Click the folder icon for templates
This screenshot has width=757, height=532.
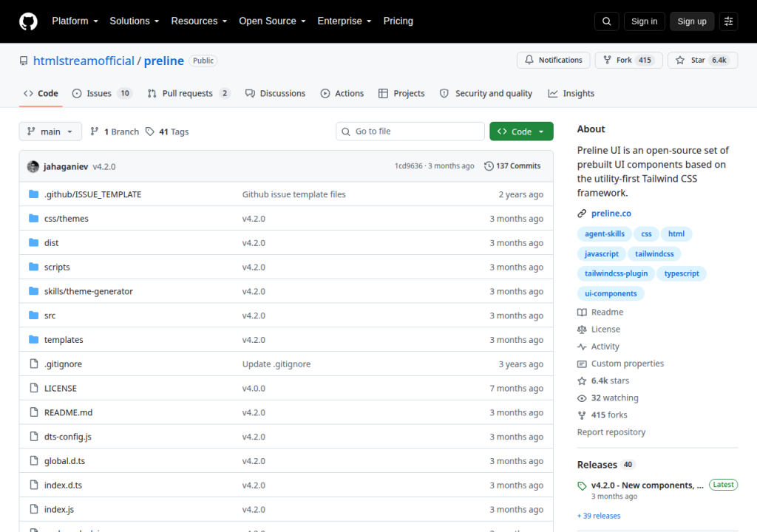point(33,339)
